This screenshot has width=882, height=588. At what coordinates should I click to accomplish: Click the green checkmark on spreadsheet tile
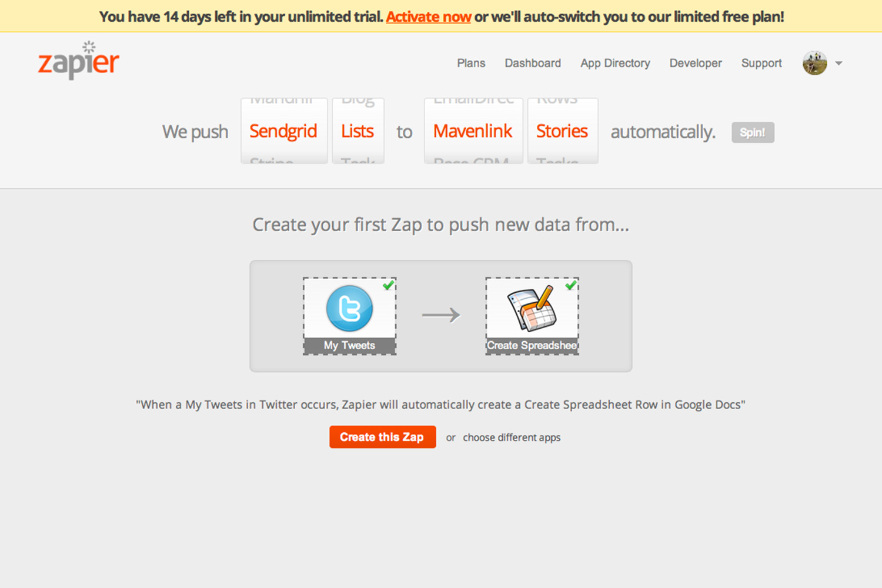[570, 285]
